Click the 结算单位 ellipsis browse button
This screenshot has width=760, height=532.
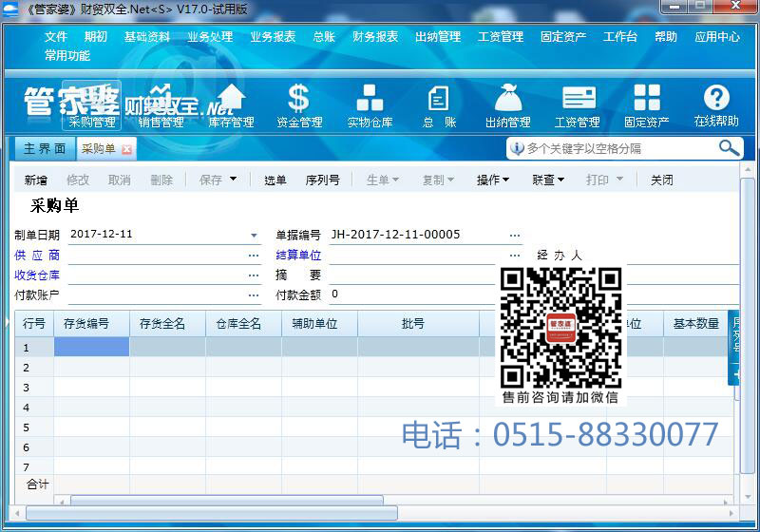pyautogui.click(x=515, y=256)
